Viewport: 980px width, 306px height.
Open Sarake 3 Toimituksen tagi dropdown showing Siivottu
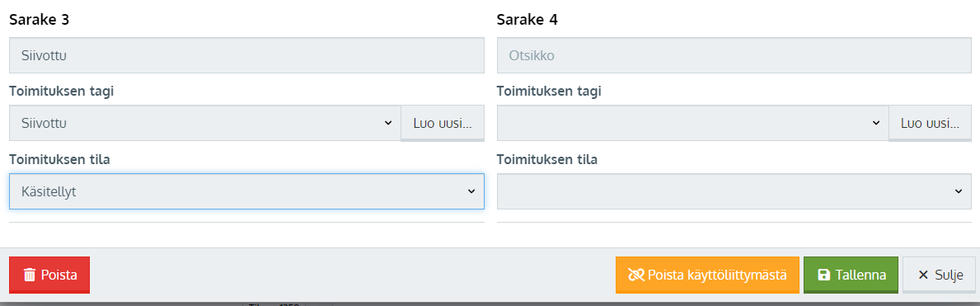click(x=205, y=123)
